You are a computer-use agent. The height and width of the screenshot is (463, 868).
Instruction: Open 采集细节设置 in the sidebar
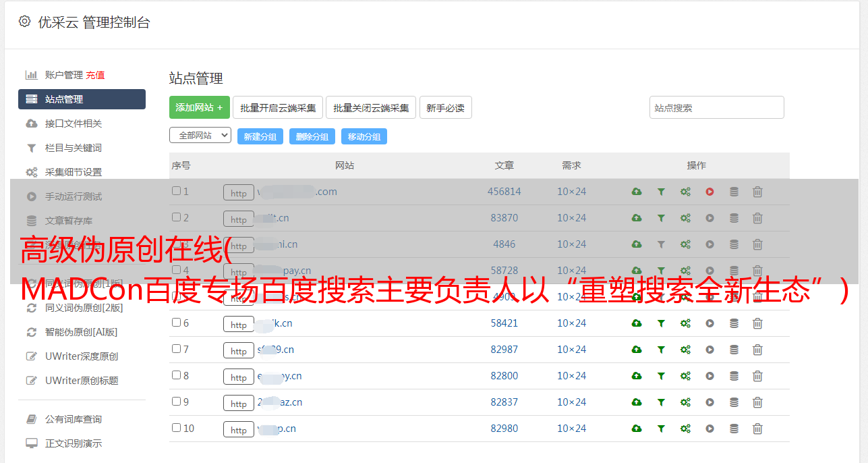(74, 172)
